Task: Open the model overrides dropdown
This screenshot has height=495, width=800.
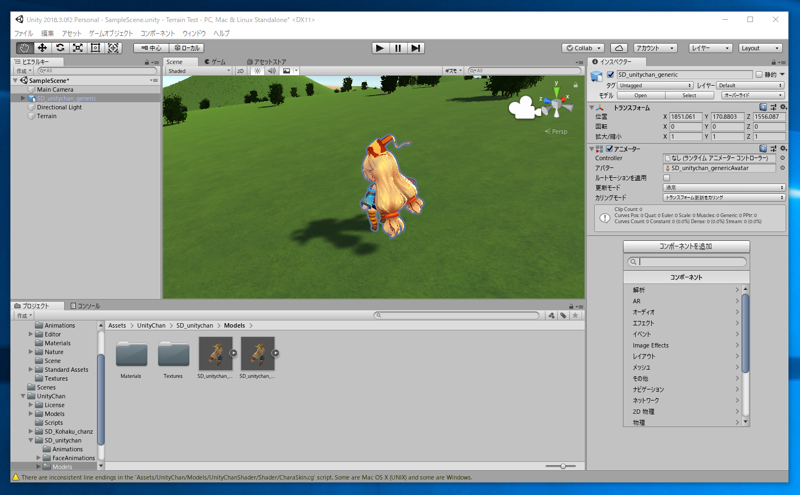Action: pyautogui.click(x=753, y=95)
